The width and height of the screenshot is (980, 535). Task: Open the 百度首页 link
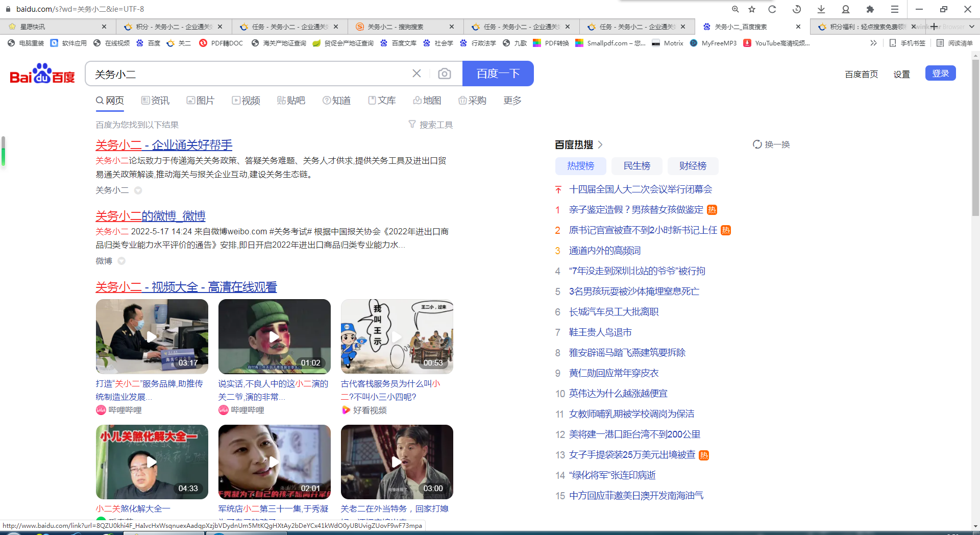point(862,75)
